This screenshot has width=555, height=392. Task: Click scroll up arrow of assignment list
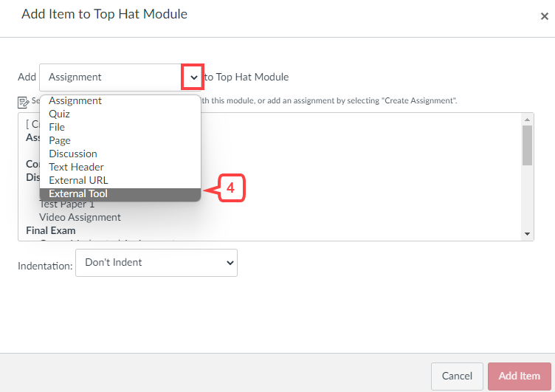[528, 120]
